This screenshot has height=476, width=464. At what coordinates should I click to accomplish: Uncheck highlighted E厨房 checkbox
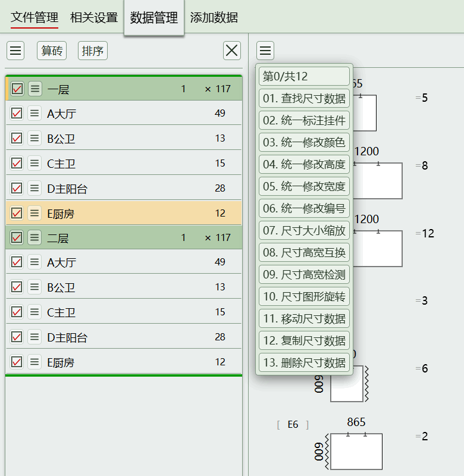pyautogui.click(x=17, y=213)
